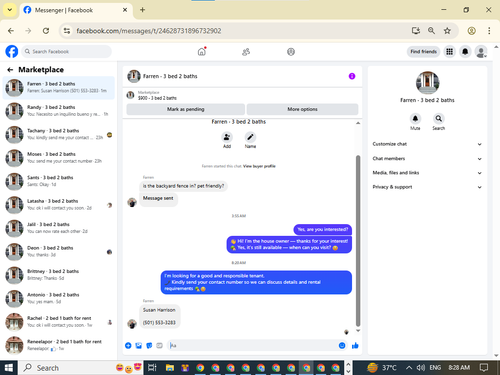Screen dimensions: 500x375
Task: Open Windows notification center
Action: coord(484,368)
